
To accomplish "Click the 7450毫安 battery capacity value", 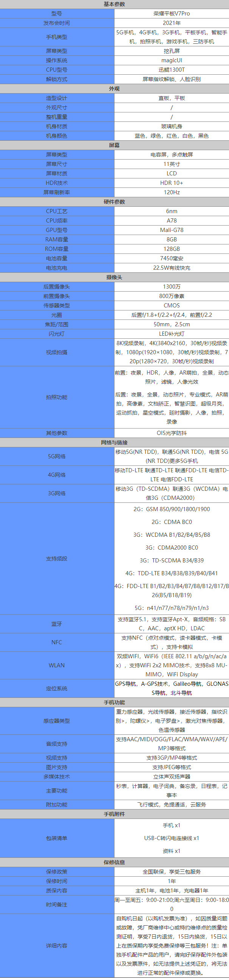I will pos(172,258).
